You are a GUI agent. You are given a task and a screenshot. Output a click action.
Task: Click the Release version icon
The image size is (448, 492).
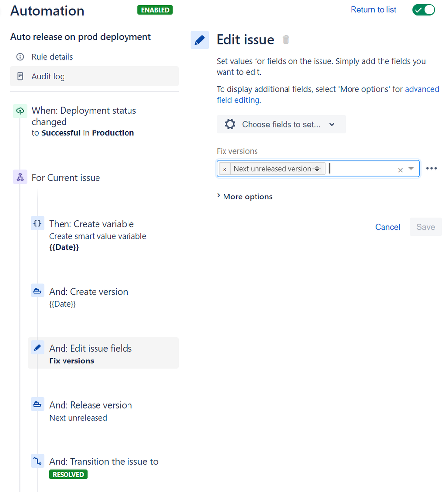click(x=37, y=404)
